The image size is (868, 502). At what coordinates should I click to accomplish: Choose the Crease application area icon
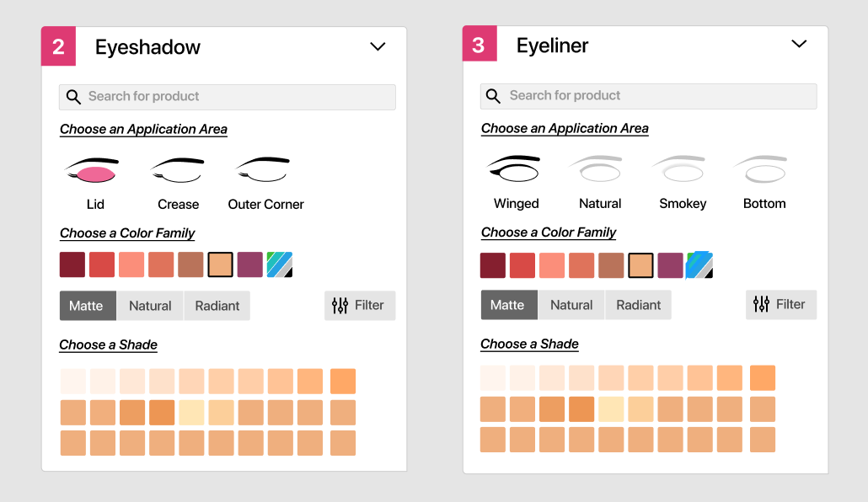point(178,171)
